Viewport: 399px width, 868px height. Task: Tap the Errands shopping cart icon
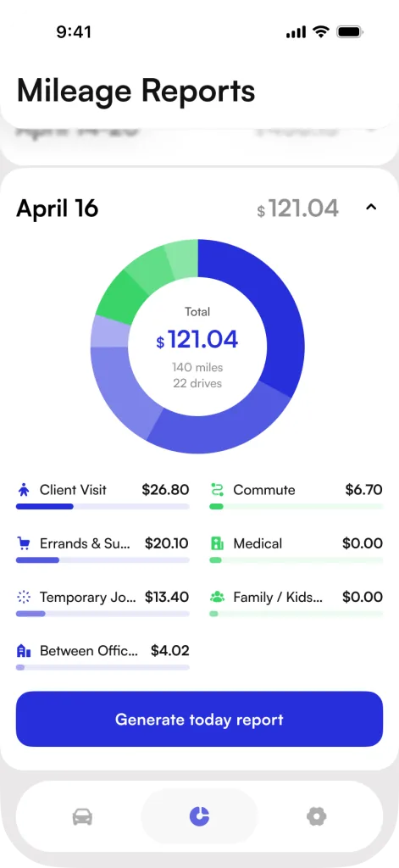click(23, 543)
